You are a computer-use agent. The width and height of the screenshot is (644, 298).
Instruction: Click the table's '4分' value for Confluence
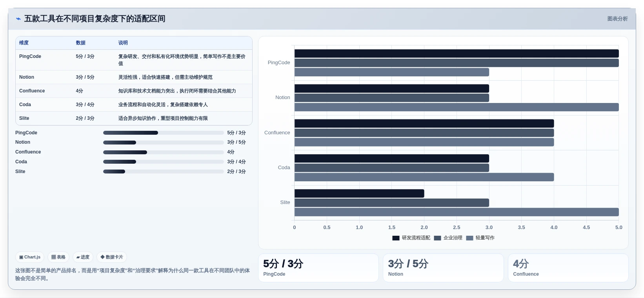(x=80, y=91)
